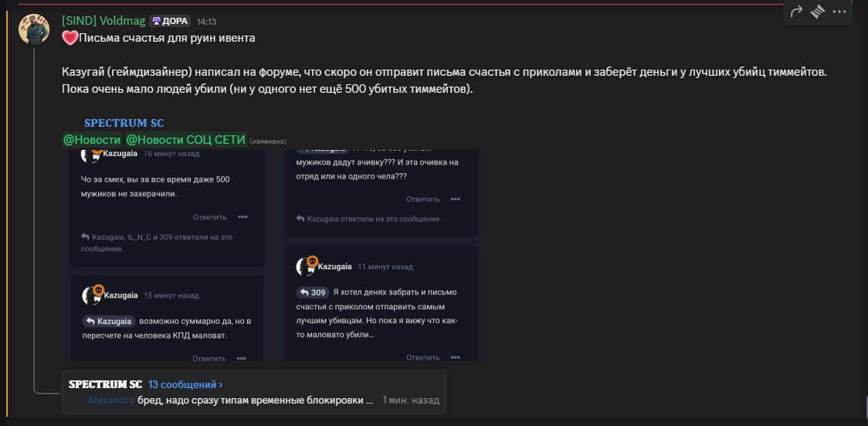
Task: Click Ответить under the 11-minute Kazugaia post
Action: pos(423,357)
